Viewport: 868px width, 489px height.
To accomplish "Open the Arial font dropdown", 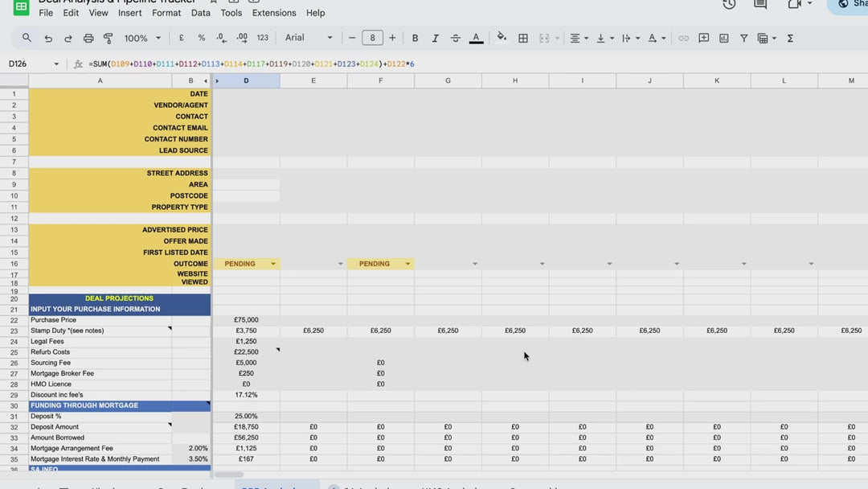I will 309,38.
